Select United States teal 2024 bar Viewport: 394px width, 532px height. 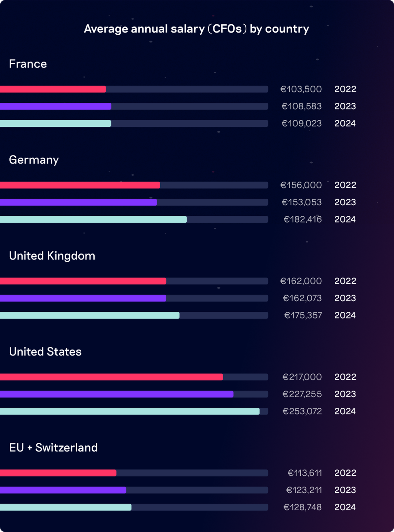click(x=130, y=411)
